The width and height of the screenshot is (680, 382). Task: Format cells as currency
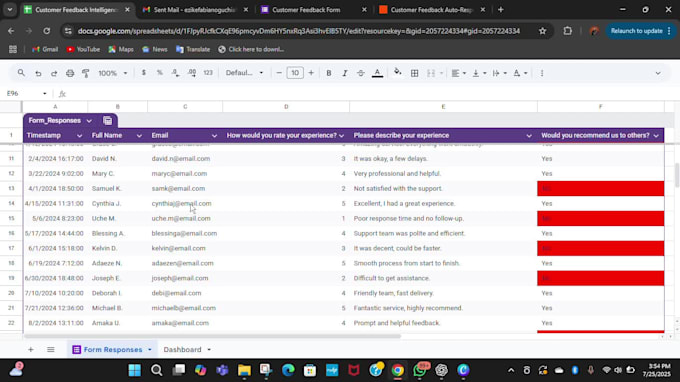(144, 73)
